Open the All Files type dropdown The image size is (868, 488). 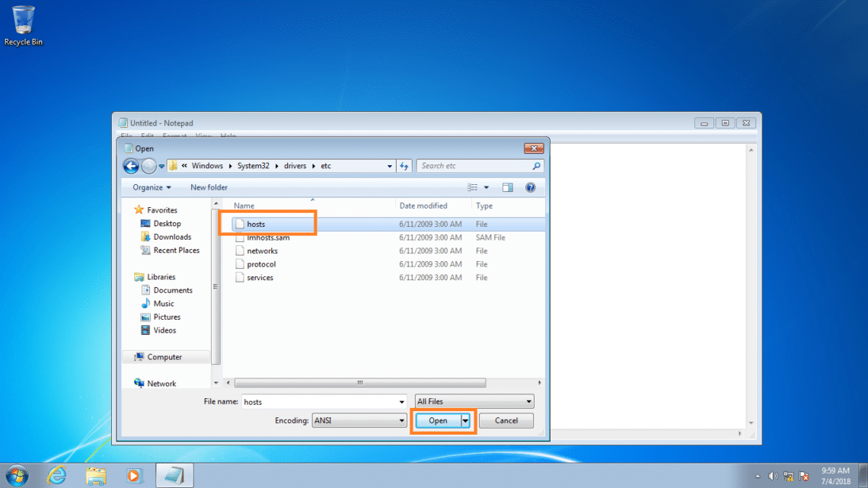[474, 402]
